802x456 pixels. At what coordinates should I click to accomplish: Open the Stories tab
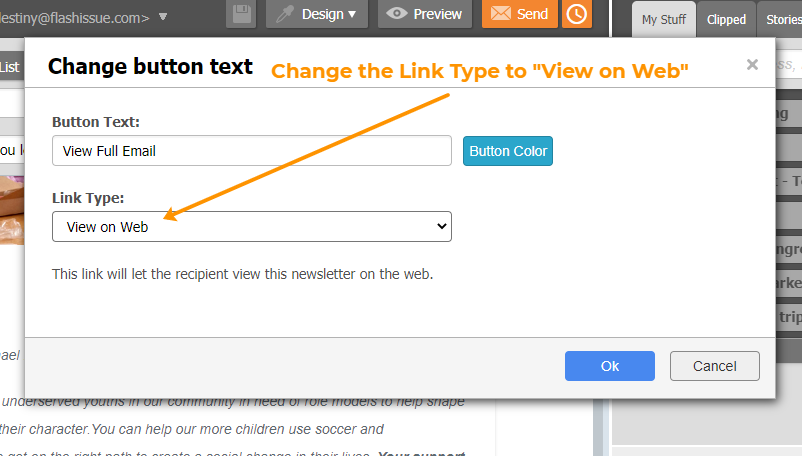pyautogui.click(x=779, y=19)
